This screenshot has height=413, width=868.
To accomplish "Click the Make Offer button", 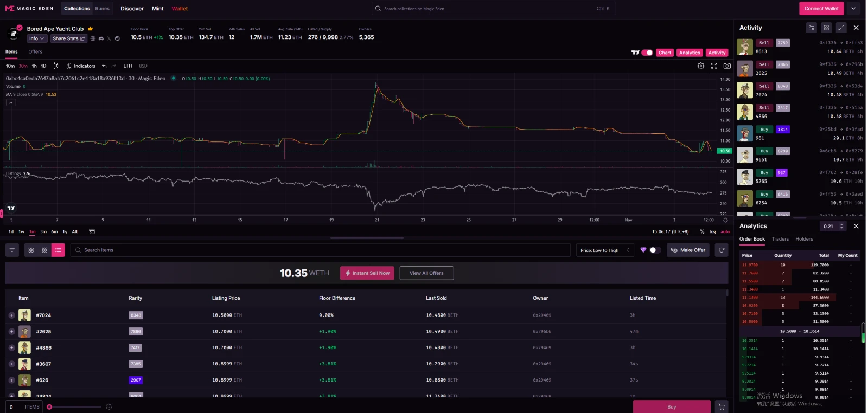I will (x=688, y=250).
